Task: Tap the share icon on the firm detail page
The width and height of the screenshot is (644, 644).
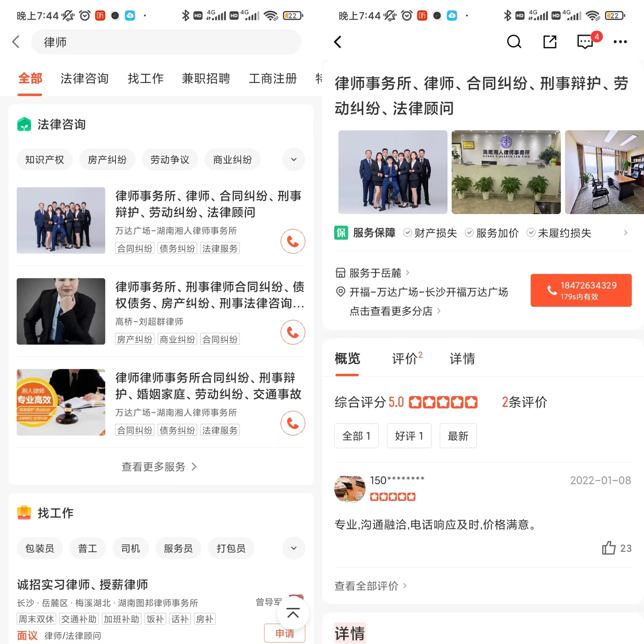Action: click(x=550, y=42)
